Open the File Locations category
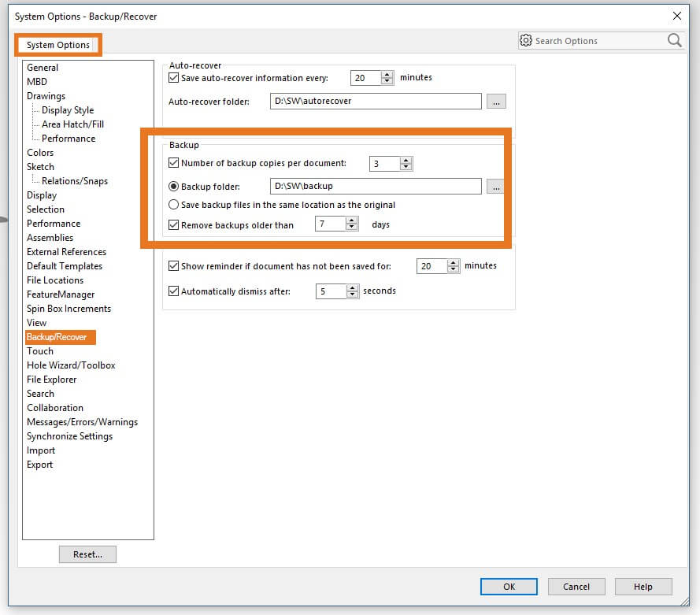This screenshot has height=615, width=700. point(55,280)
